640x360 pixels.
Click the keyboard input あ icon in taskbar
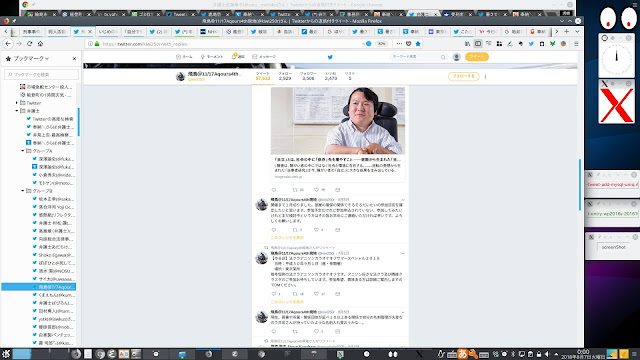pos(462,354)
